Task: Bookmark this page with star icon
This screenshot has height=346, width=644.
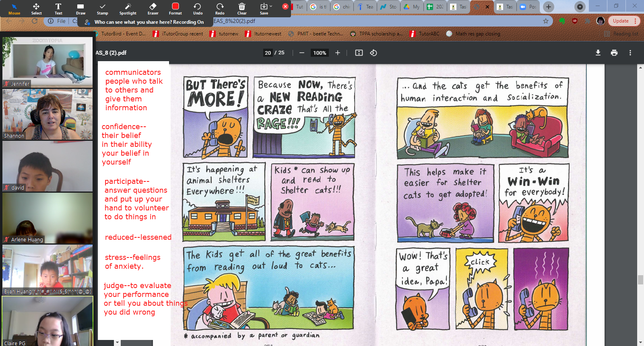Action: point(546,21)
